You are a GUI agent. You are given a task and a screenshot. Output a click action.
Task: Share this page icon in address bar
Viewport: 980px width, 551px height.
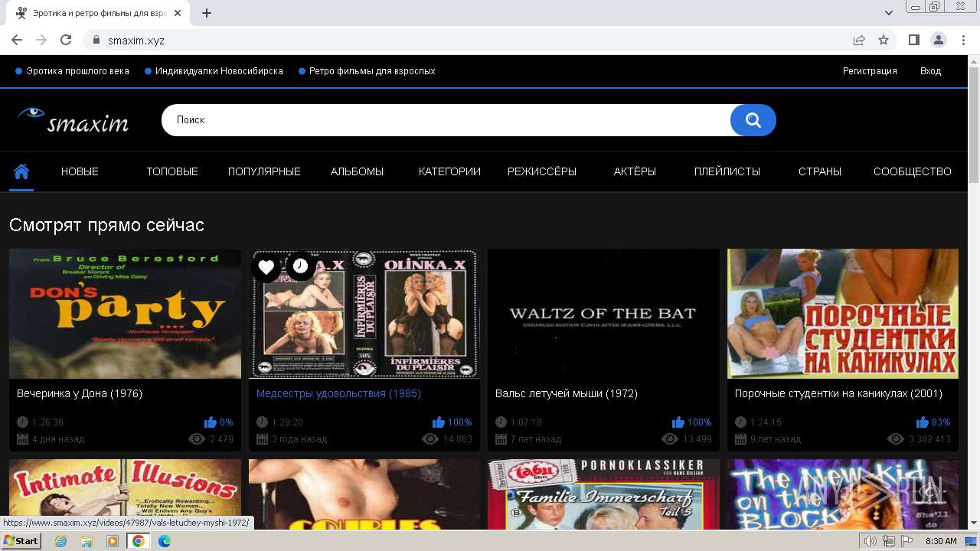(x=859, y=41)
